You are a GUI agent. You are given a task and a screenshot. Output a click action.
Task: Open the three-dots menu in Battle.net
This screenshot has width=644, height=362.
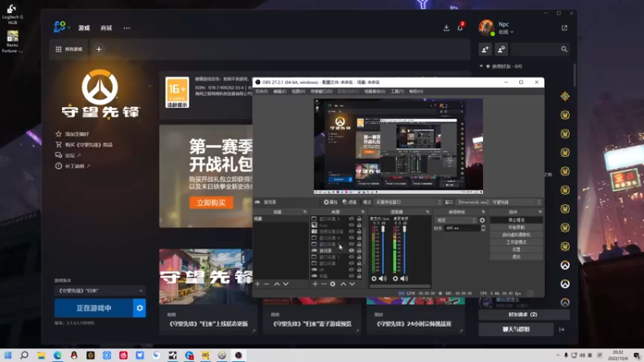pos(126,28)
